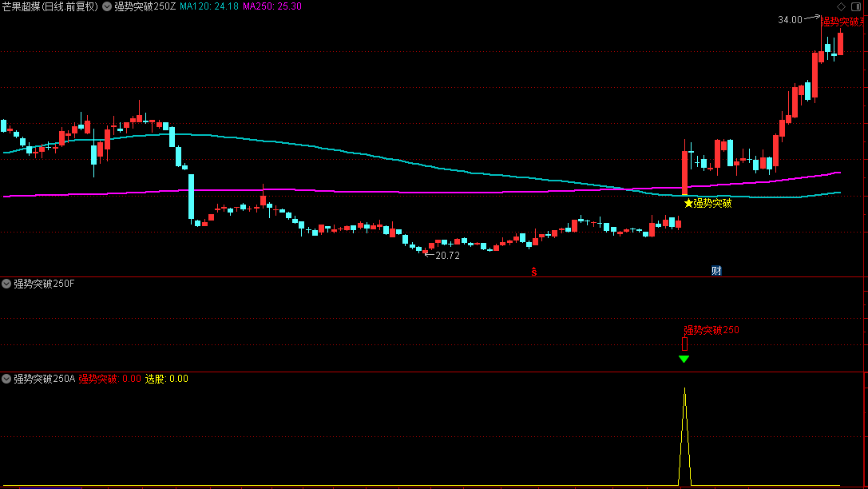Click the green downward triangle signal marker
This screenshot has width=868, height=489.
684,359
